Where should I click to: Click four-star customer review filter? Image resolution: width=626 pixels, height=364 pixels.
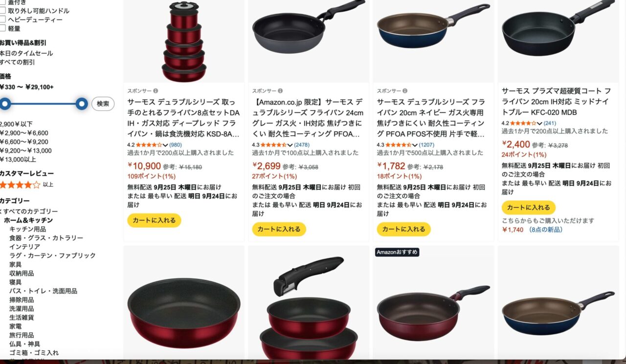pyautogui.click(x=20, y=185)
